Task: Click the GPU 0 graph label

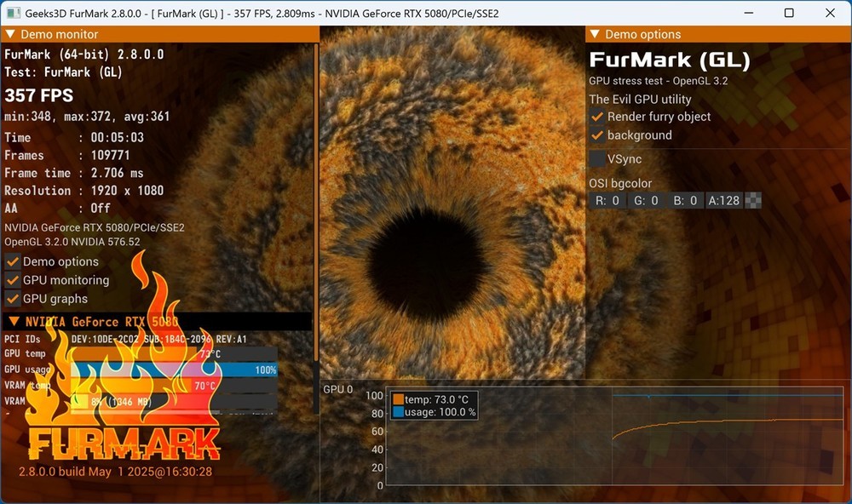Action: tap(337, 389)
